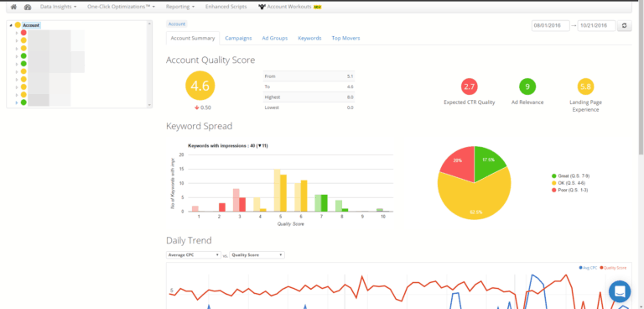Collapse the Account root tree node
This screenshot has width=644, height=309.
tap(11, 25)
